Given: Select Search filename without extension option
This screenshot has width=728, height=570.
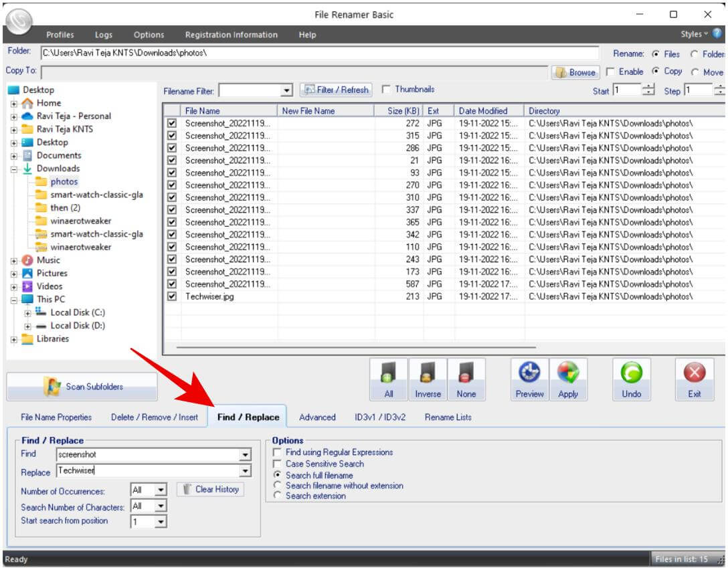Looking at the screenshot, I should (x=277, y=486).
